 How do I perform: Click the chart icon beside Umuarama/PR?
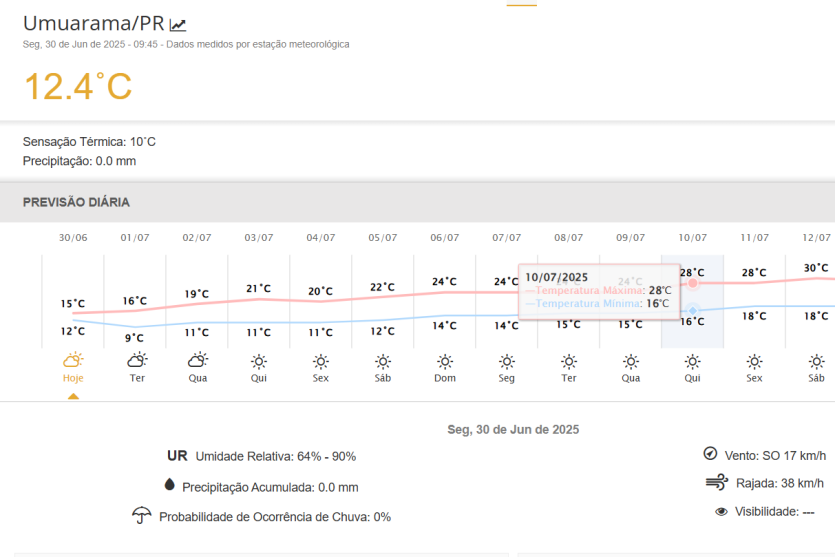[178, 25]
